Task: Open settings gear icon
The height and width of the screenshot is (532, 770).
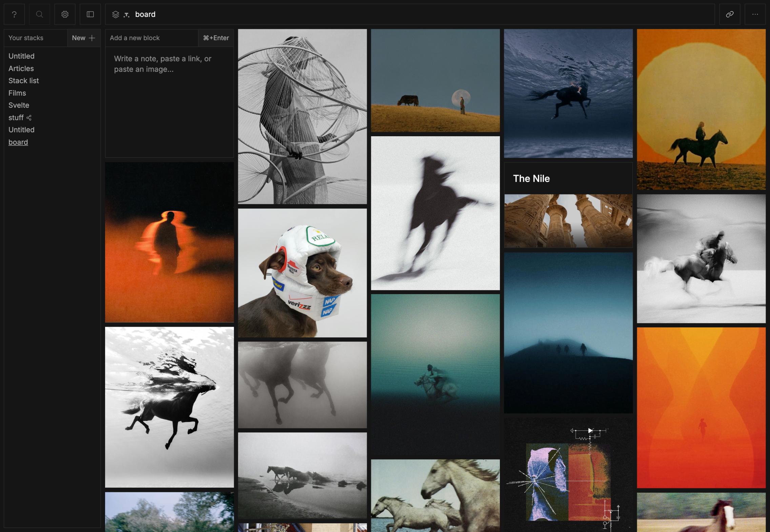Action: pyautogui.click(x=65, y=14)
